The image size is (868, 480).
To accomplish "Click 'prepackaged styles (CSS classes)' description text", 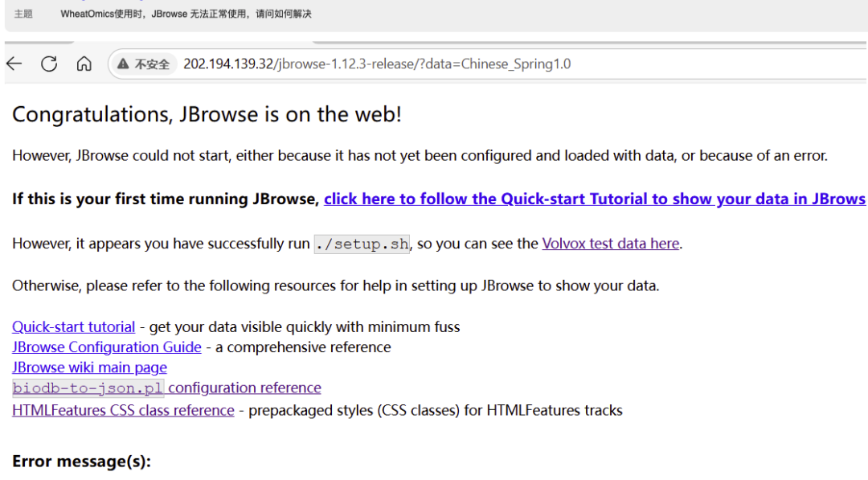I will coord(436,410).
